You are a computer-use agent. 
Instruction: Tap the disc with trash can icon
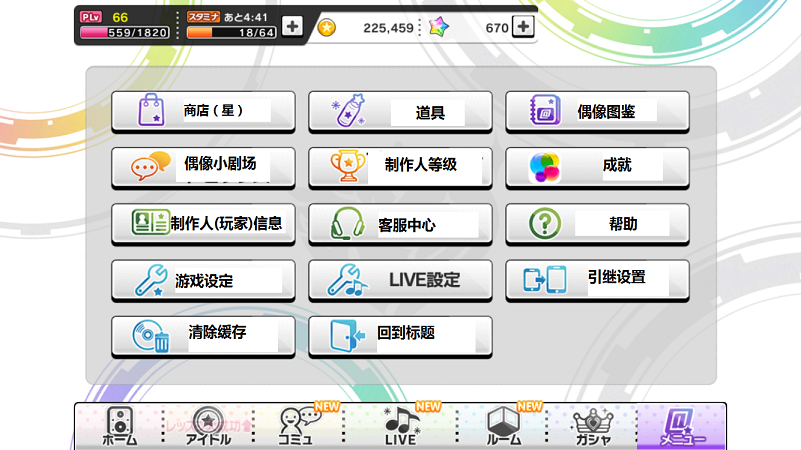151,336
